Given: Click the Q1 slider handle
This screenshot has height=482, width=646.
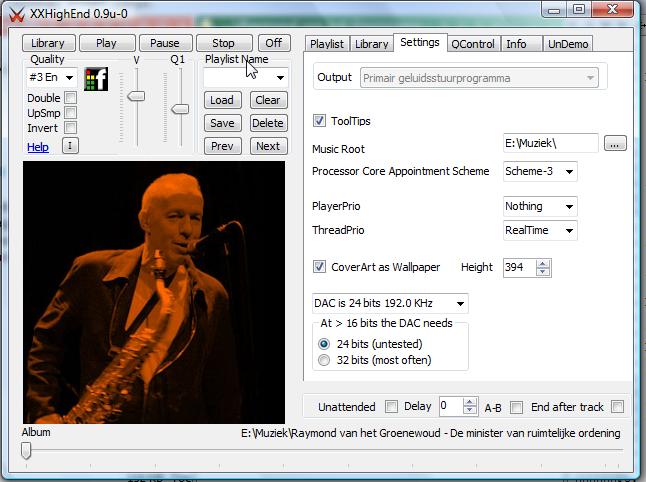Looking at the screenshot, I should tap(180, 109).
